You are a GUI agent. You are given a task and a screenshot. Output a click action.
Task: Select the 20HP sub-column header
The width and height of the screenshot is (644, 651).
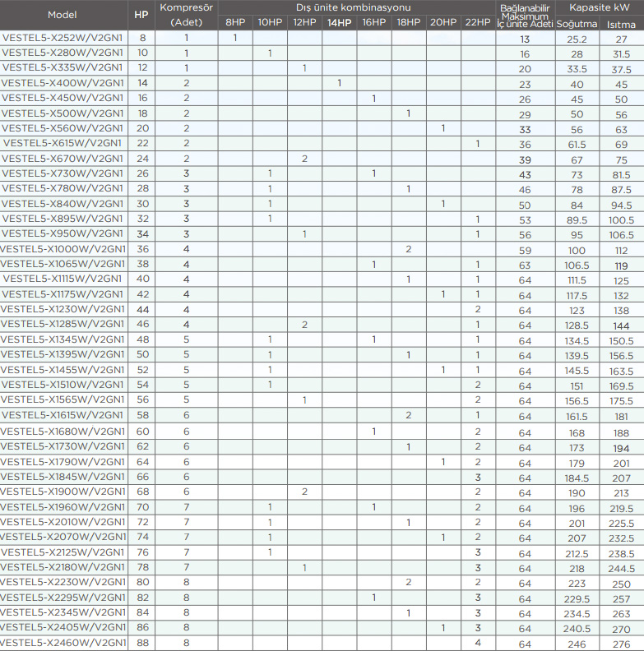443,22
